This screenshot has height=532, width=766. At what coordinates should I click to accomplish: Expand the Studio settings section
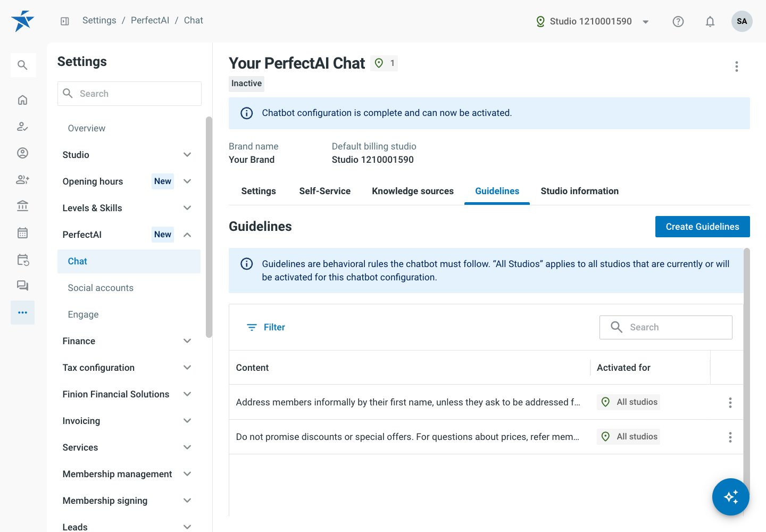[126, 155]
